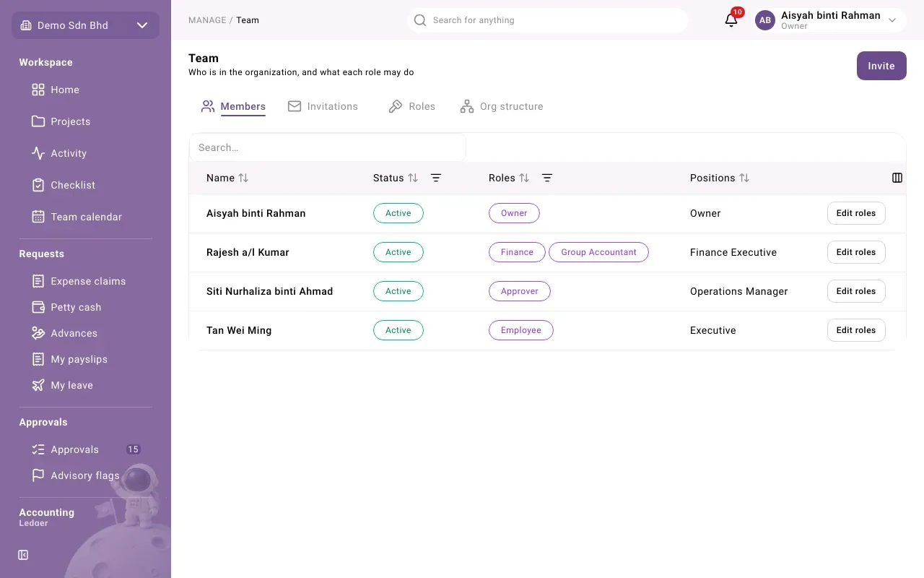
Task: Click the Finance role tag
Action: pos(517,252)
